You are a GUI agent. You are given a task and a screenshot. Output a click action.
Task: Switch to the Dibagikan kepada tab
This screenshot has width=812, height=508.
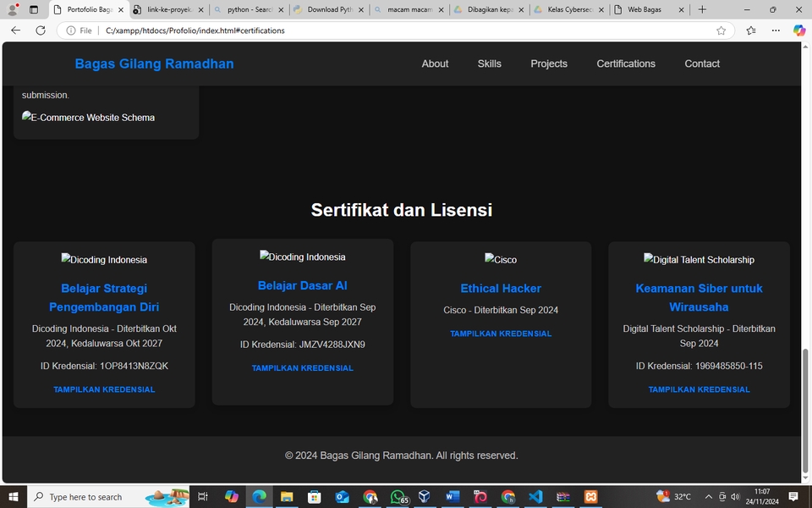click(489, 9)
